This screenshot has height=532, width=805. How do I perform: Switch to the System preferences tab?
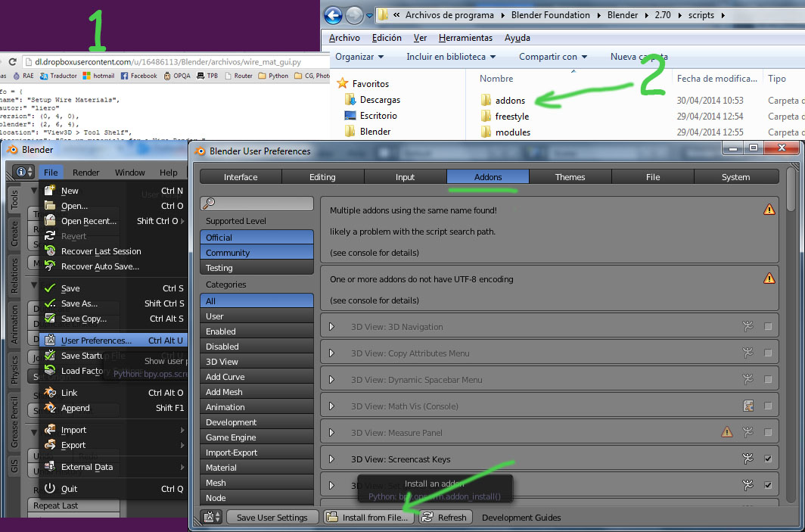tap(735, 176)
